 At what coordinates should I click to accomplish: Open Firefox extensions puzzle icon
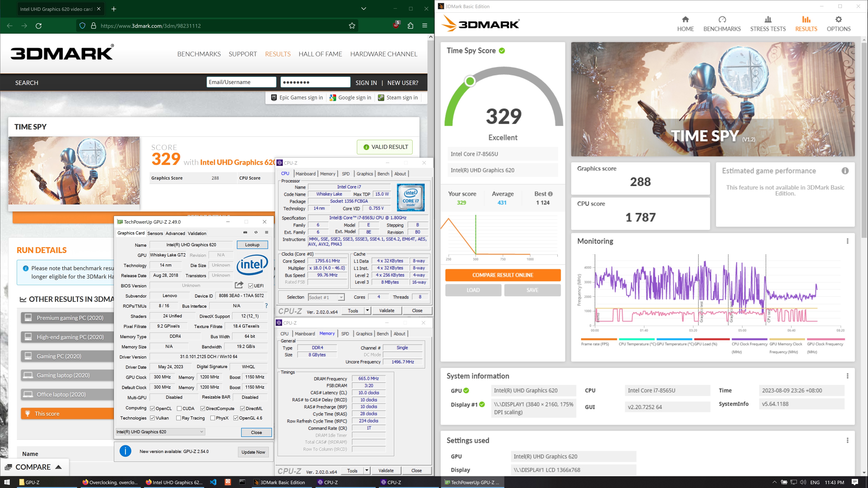[x=410, y=26]
